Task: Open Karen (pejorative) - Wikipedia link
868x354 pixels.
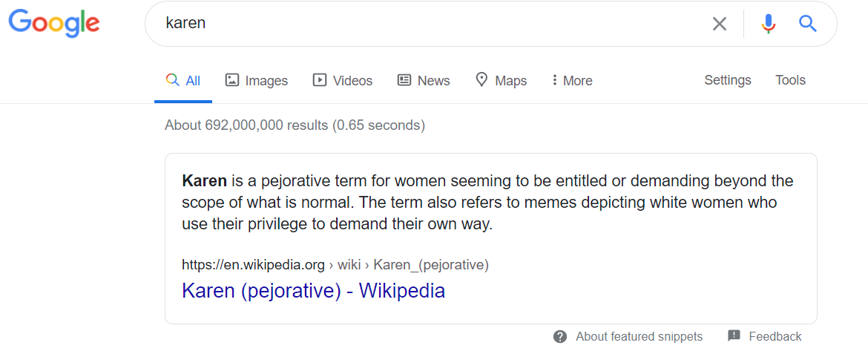Action: pyautogui.click(x=313, y=291)
